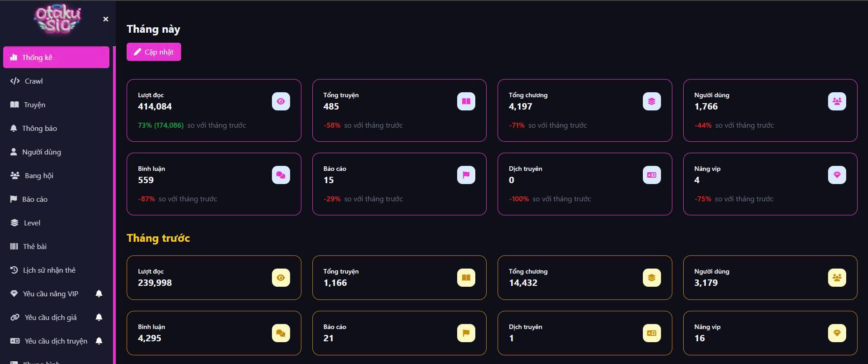Image resolution: width=868 pixels, height=364 pixels.
Task: Open Lịch sử nhận thẻ page
Action: 49,270
